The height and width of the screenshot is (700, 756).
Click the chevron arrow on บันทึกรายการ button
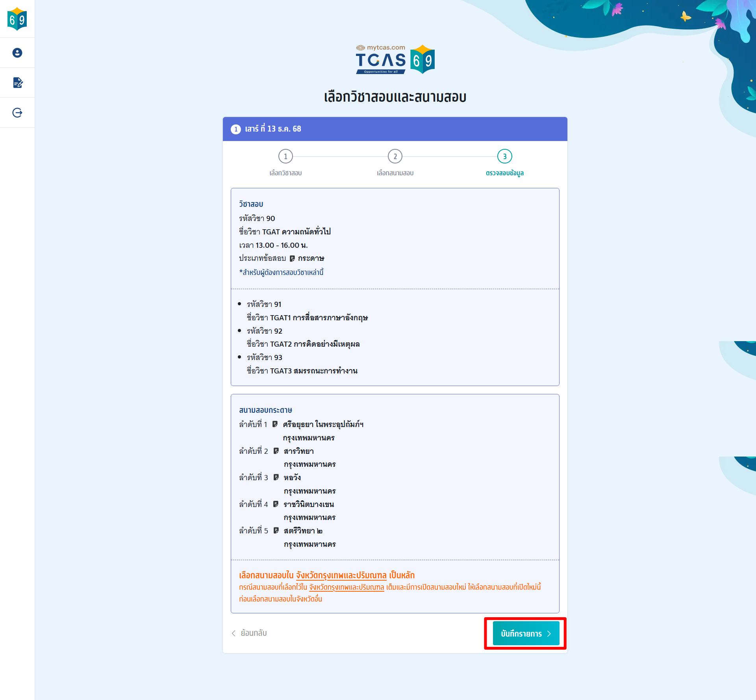coord(549,633)
